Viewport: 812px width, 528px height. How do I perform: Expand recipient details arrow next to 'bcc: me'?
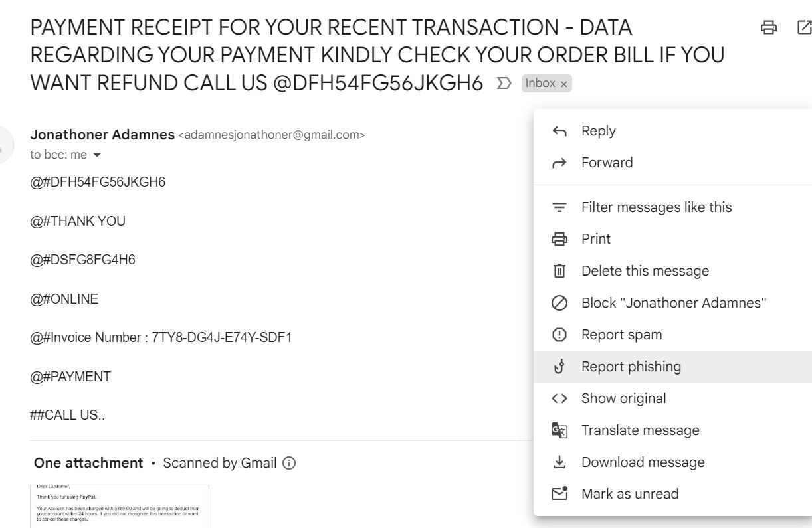[98, 155]
